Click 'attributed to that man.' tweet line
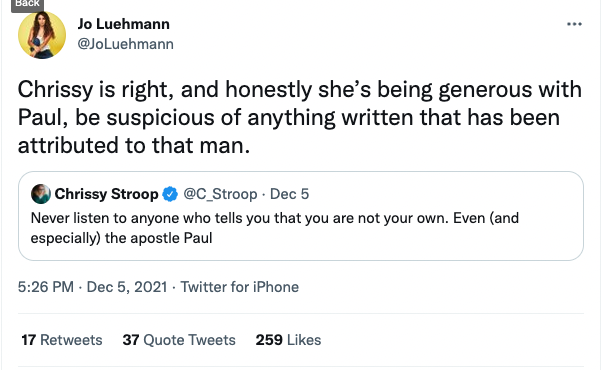Screen dimensions: 601x370 tap(134, 146)
